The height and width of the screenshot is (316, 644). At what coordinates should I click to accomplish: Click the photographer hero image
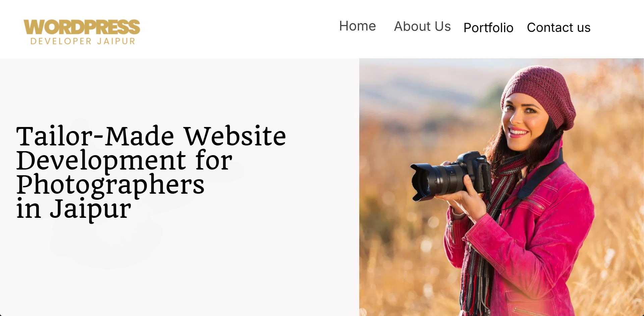coord(501,187)
